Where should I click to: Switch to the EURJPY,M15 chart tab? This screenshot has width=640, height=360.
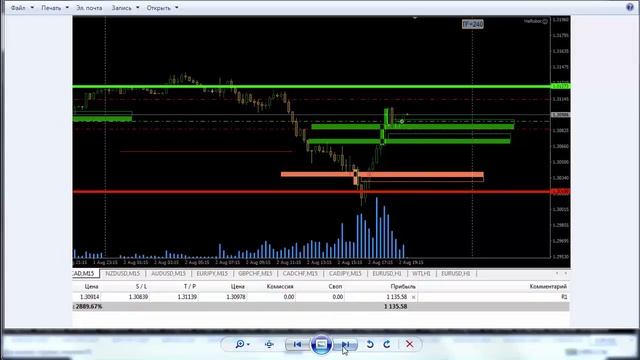click(212, 273)
